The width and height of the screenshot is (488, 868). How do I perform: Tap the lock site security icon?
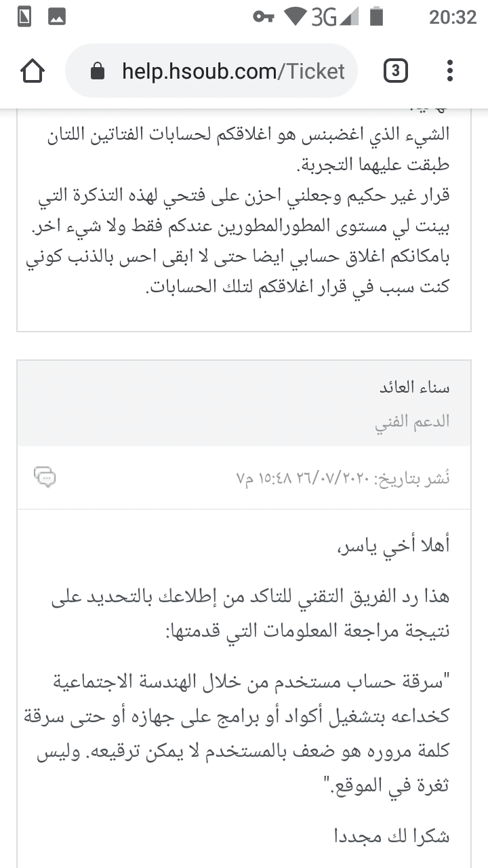coord(98,71)
